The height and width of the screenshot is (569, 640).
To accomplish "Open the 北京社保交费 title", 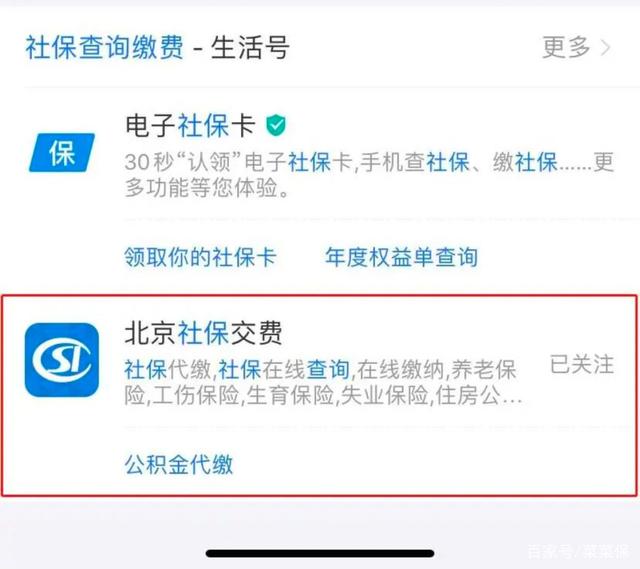I will (x=203, y=333).
